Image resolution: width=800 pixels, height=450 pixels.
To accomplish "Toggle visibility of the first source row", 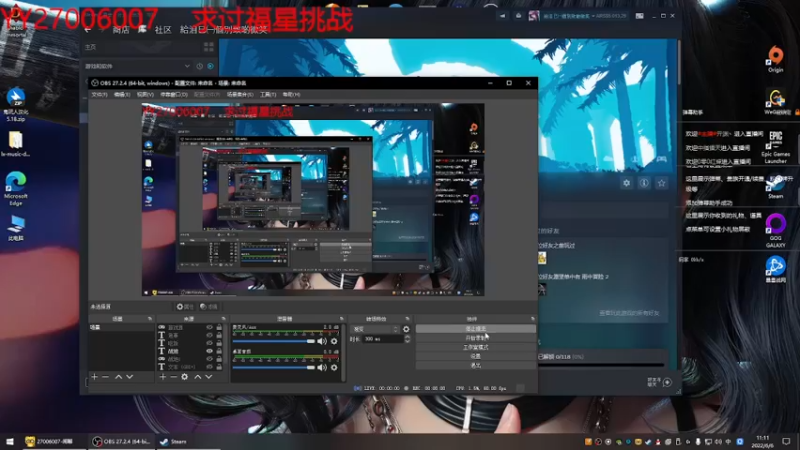I will click(x=209, y=327).
